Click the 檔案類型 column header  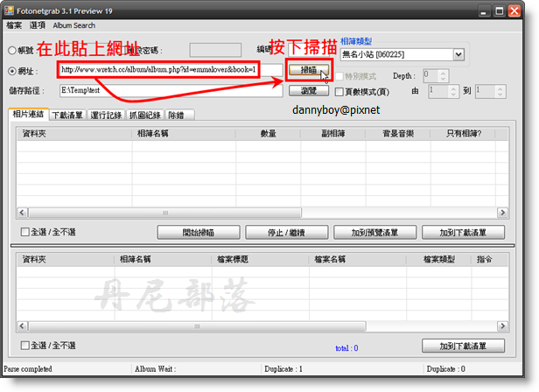pos(438,259)
